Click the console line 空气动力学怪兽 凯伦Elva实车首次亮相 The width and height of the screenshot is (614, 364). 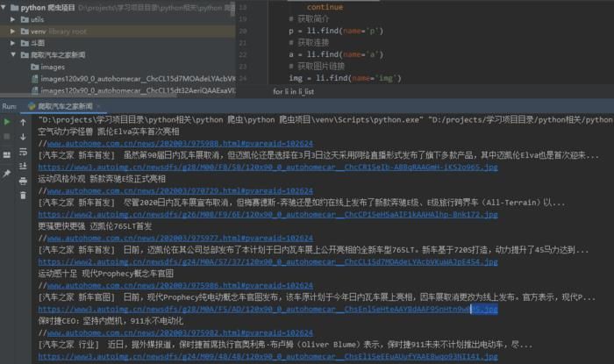pyautogui.click(x=109, y=132)
